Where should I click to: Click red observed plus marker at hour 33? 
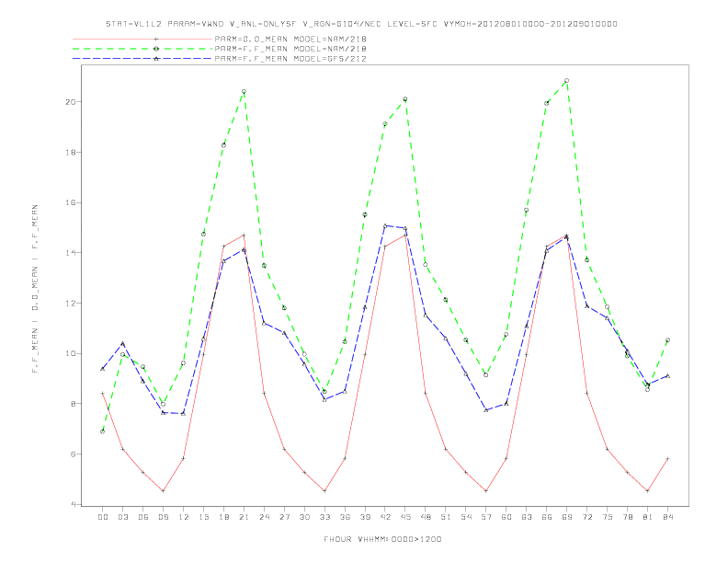click(324, 491)
